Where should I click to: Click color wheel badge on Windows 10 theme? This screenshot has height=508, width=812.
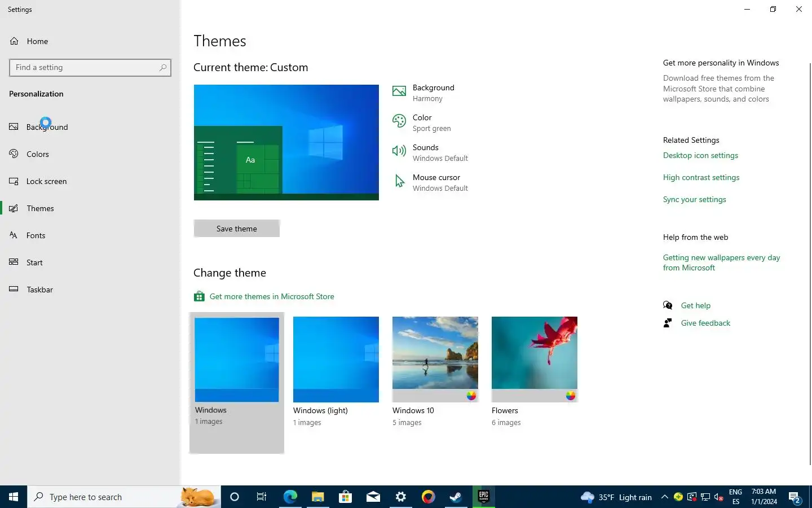[x=471, y=396]
